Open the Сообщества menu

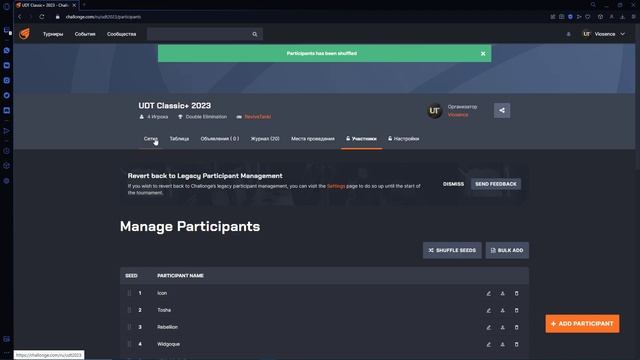tap(121, 34)
